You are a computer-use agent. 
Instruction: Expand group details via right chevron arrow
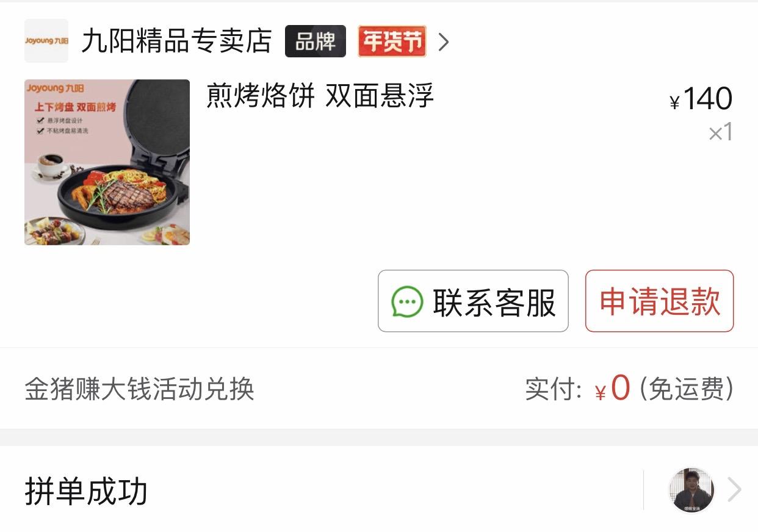(735, 490)
